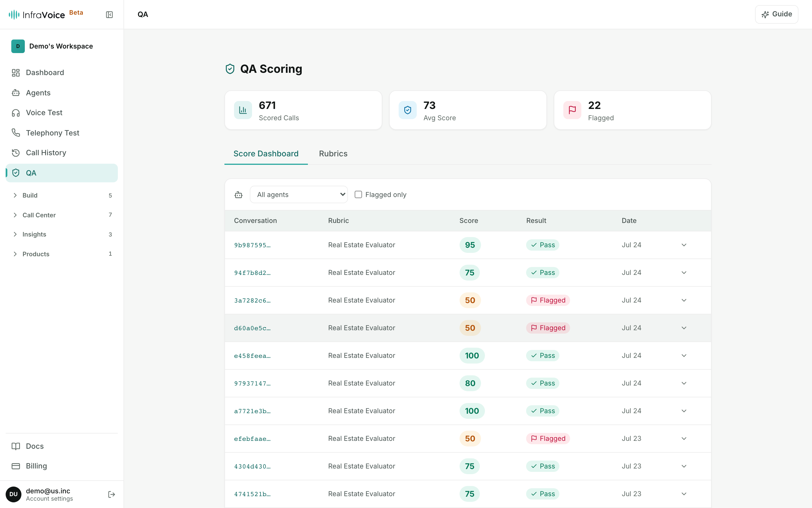Image resolution: width=812 pixels, height=508 pixels.
Task: Click the 671 Scored Calls card
Action: [303, 110]
